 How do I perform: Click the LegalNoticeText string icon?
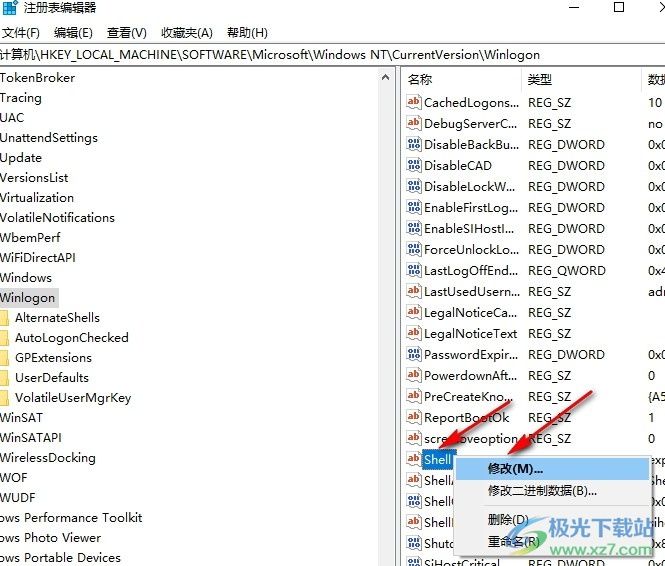tap(414, 333)
